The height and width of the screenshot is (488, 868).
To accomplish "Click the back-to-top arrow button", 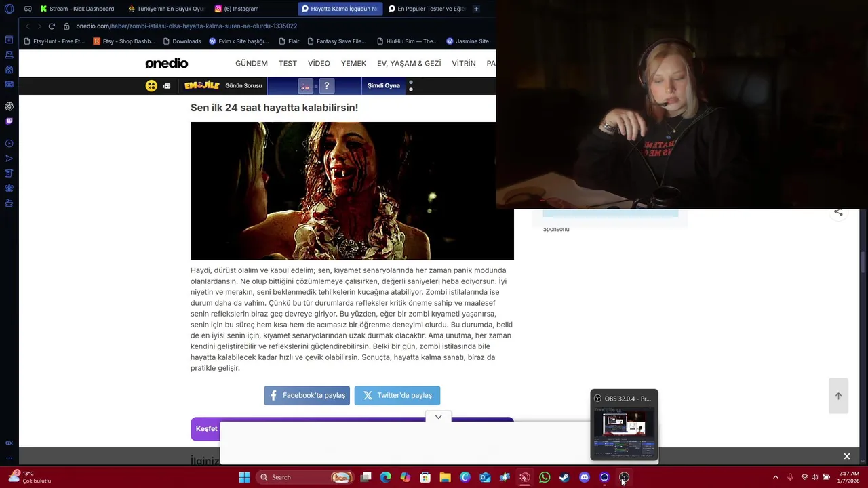I will (x=838, y=396).
